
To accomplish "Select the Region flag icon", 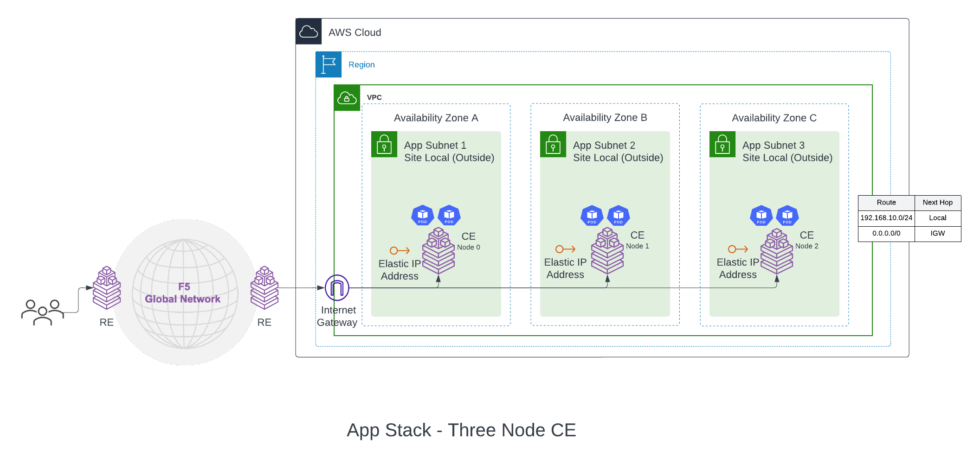I will click(329, 64).
